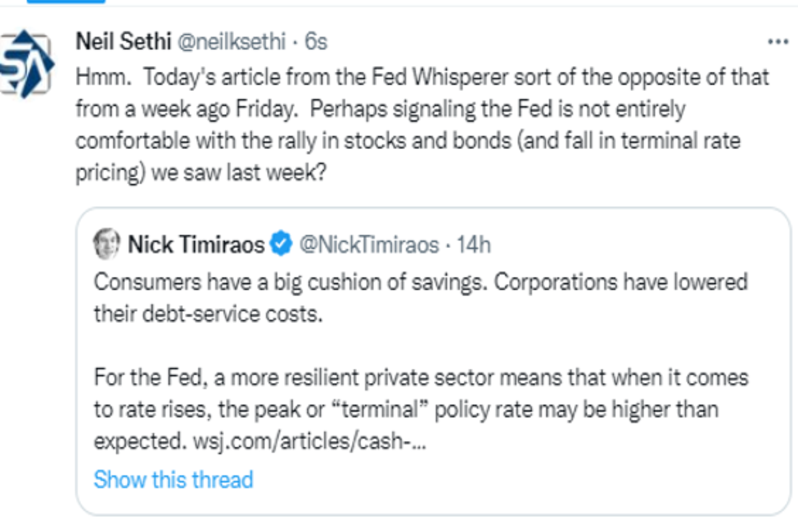The height and width of the screenshot is (532, 798).
Task: Click the tweet line starting "comfortable with the rally"
Action: click(x=408, y=142)
